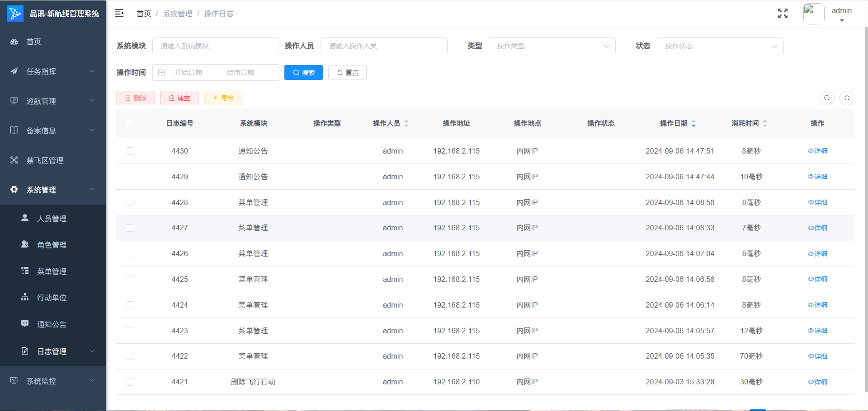Click the 系统监控 monitor icon
The width and height of the screenshot is (868, 411).
coord(14,381)
